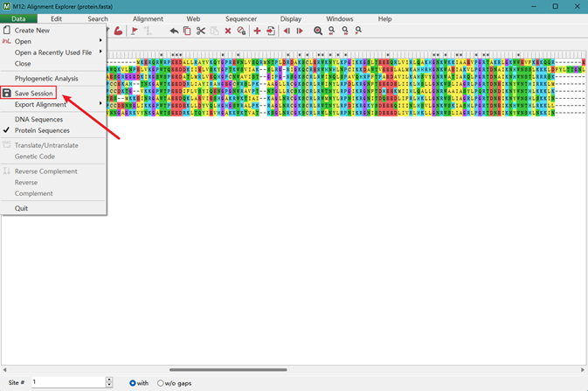This screenshot has width=588, height=391.
Task: Click the Site # input field
Action: point(69,382)
